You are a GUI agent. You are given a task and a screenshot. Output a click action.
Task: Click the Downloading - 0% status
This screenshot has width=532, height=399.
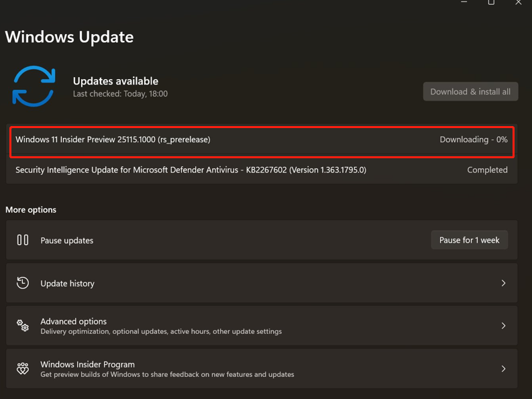tap(474, 139)
